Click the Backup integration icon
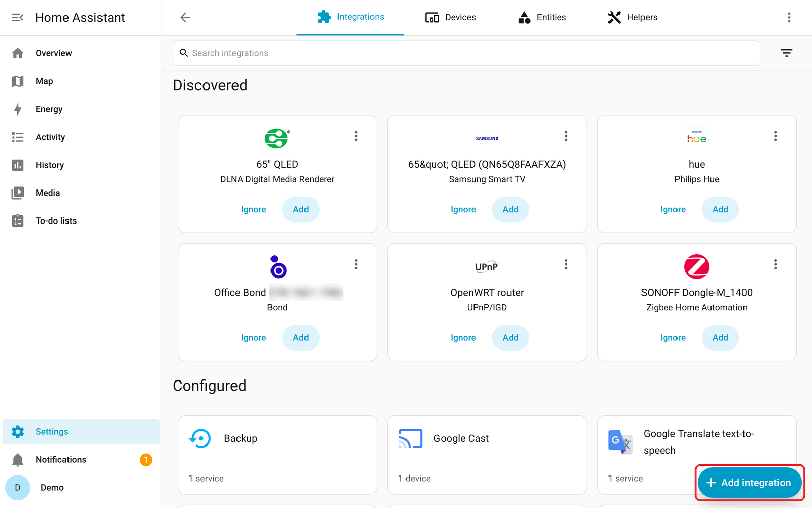 tap(200, 438)
